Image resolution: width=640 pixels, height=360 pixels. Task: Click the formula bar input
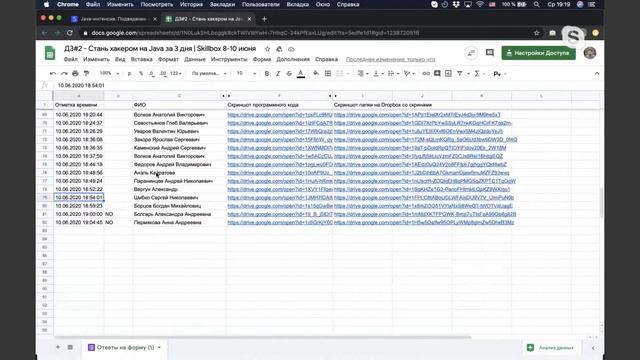[327, 85]
